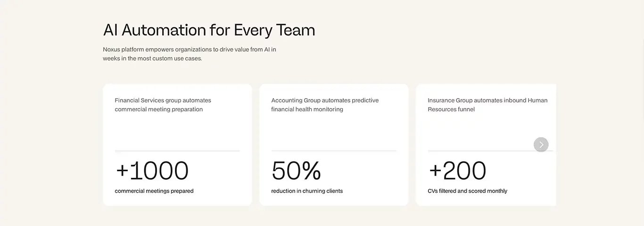Click 'commercial meeting preparation' text line

[159, 109]
